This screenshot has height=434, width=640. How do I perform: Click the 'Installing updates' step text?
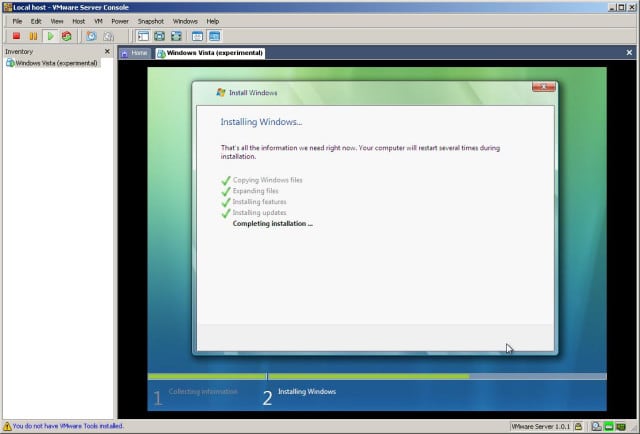(260, 212)
